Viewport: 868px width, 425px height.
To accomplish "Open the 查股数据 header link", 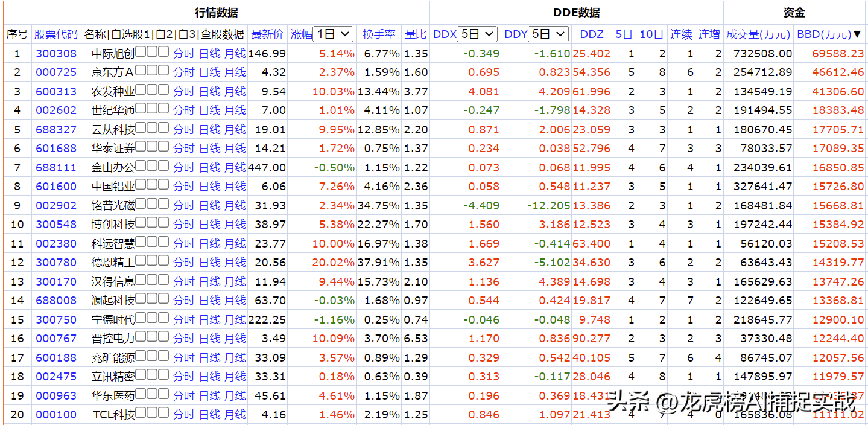I will click(222, 34).
